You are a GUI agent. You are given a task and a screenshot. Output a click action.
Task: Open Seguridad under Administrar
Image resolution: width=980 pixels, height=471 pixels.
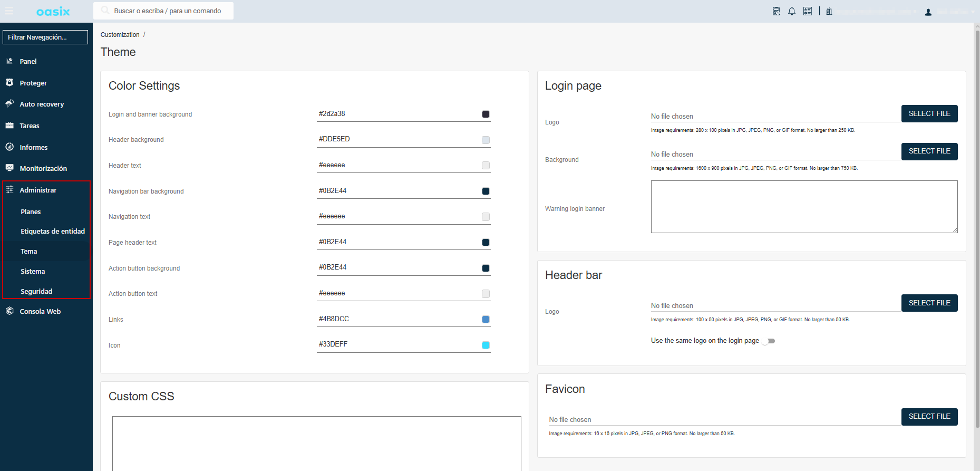[x=36, y=292]
